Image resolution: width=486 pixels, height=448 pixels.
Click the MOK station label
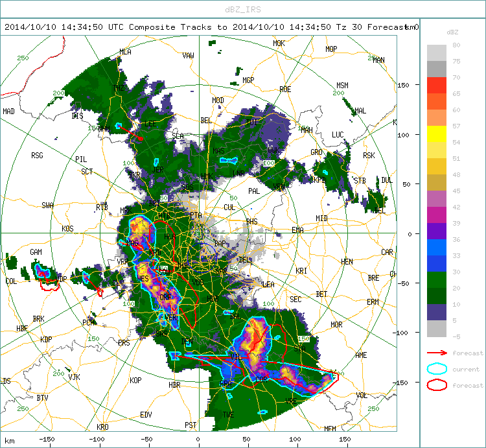coord(279,43)
